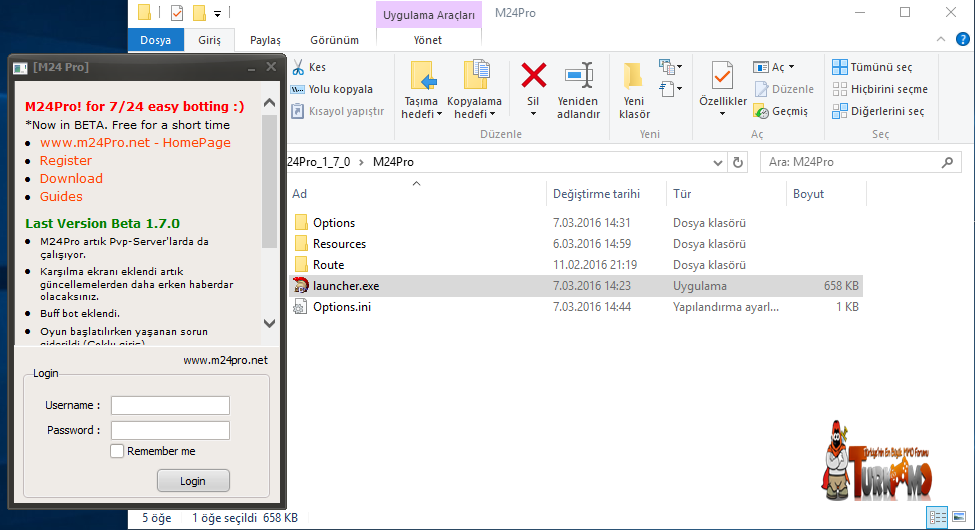The image size is (975, 530).
Task: Click the search magnifier icon
Action: (x=947, y=162)
